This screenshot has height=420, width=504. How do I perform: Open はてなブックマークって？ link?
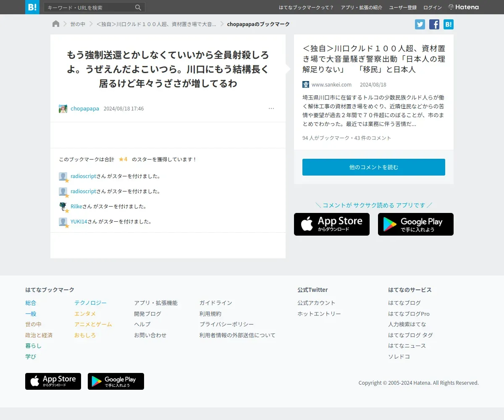coord(306,8)
